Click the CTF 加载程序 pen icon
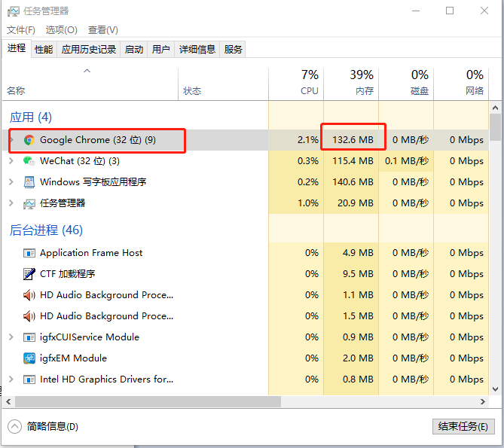The height and width of the screenshot is (448, 504). tap(29, 274)
